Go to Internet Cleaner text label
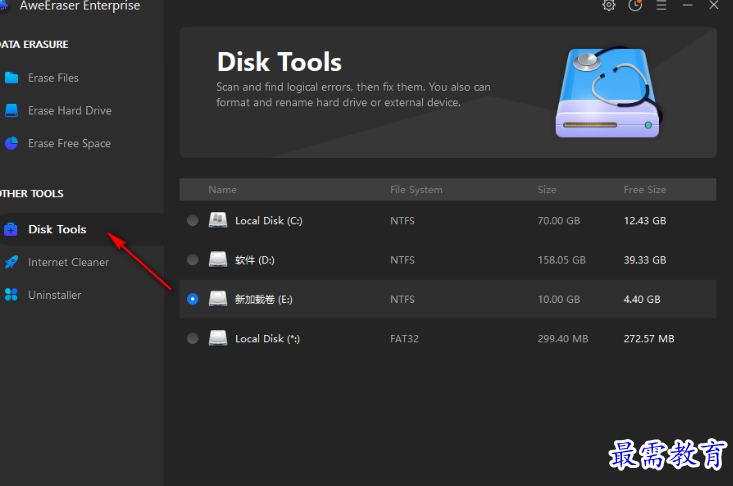 tap(68, 263)
